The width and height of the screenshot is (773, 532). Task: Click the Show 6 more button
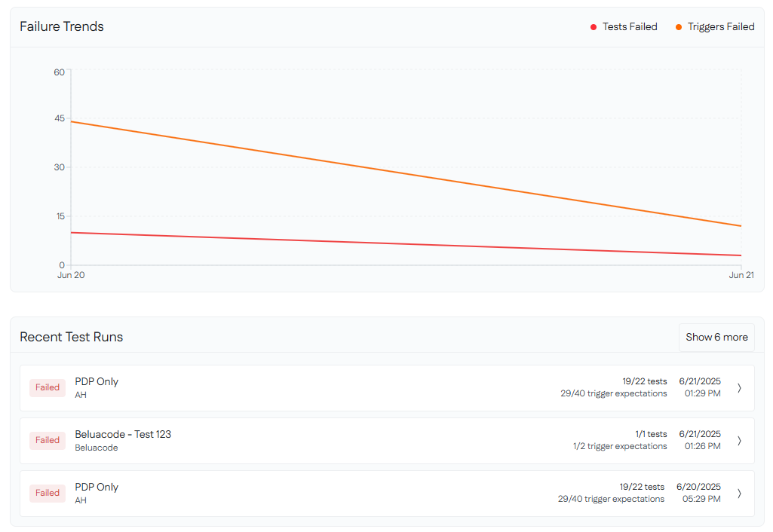coord(716,337)
